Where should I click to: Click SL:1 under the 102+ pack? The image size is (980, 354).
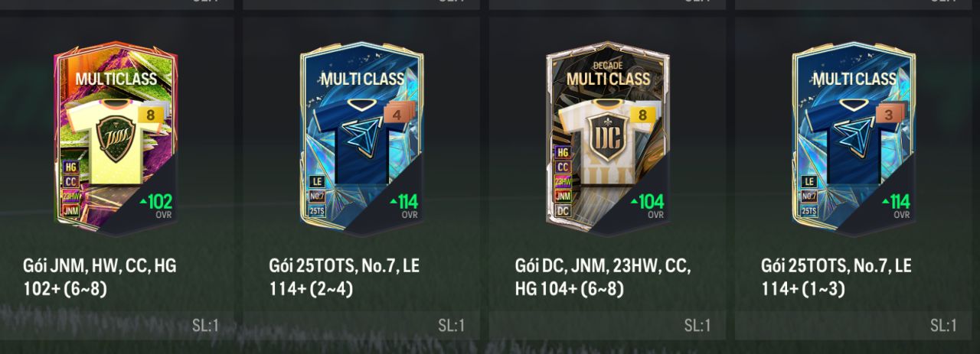click(x=205, y=326)
